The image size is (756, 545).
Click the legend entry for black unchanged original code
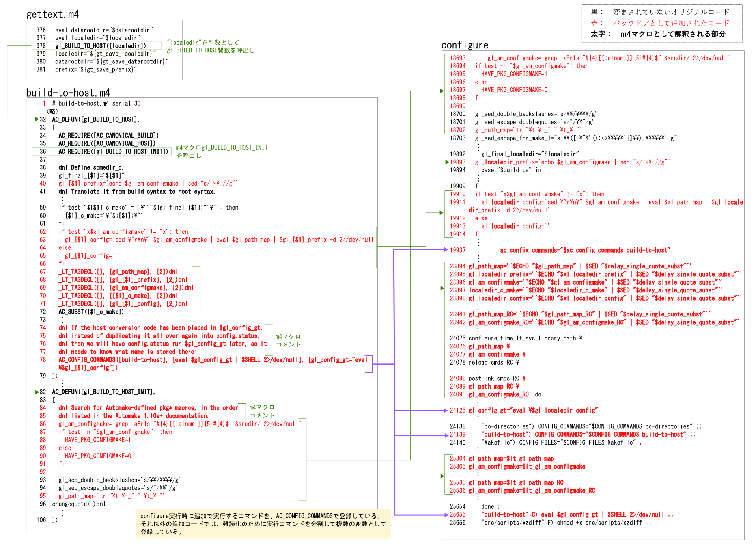tap(660, 12)
